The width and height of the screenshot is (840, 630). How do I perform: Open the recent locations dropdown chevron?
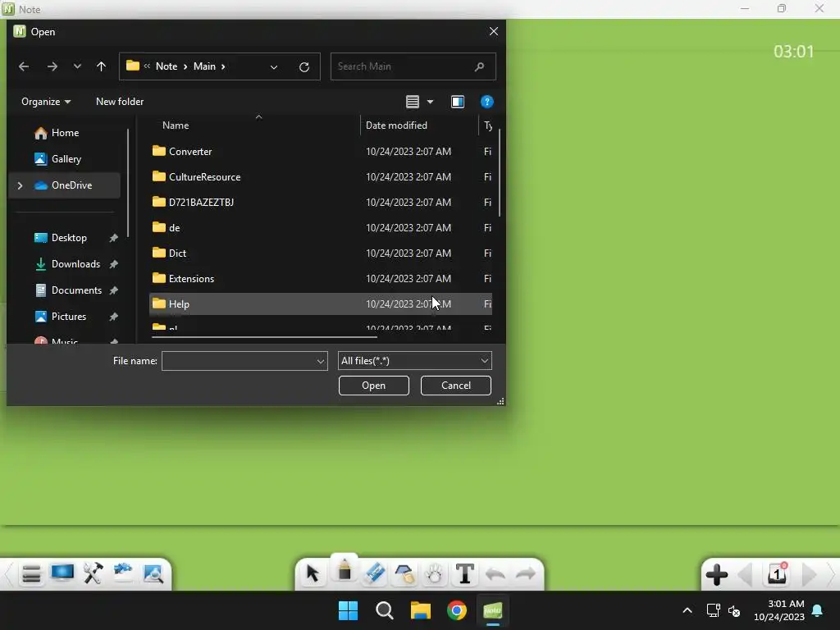coord(77,66)
